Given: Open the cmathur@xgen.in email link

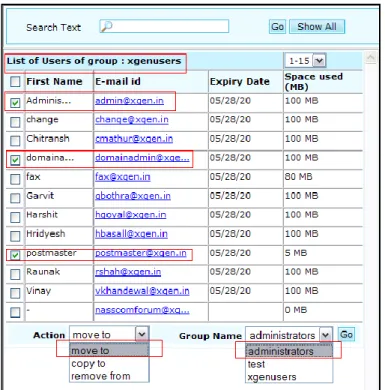Looking at the screenshot, I should (134, 139).
